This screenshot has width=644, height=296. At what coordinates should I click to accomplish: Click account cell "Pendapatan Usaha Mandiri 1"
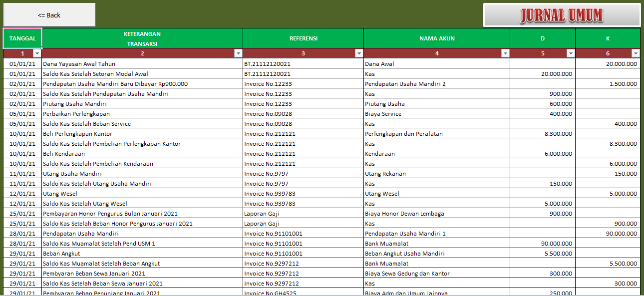point(437,234)
